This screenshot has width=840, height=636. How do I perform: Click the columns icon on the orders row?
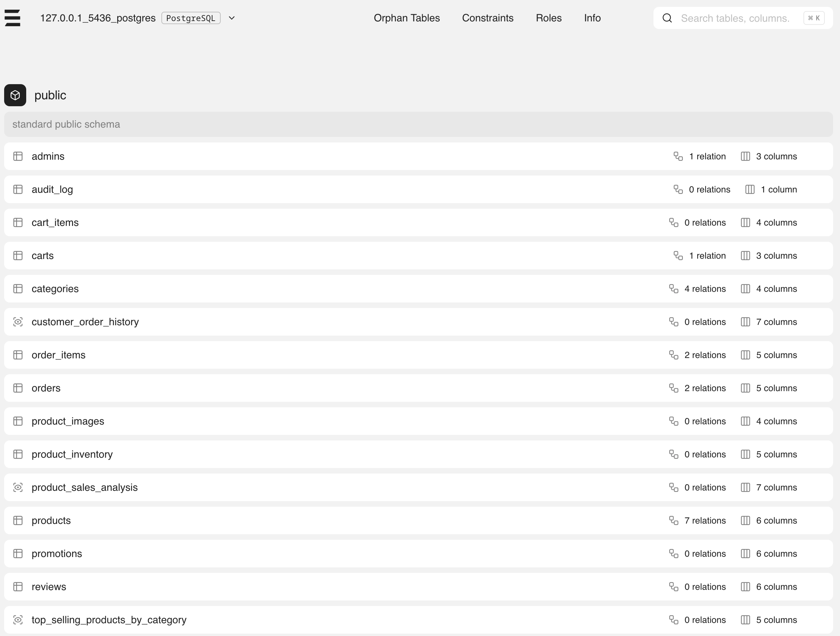(x=745, y=388)
